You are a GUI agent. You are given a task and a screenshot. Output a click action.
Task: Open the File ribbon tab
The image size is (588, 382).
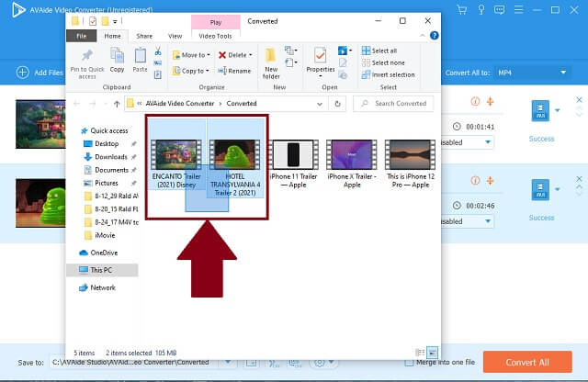82,36
